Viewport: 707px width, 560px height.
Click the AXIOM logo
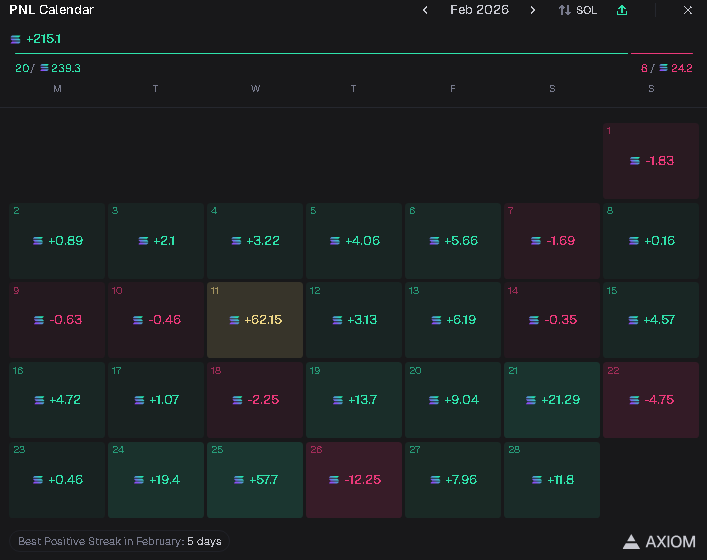tap(659, 542)
